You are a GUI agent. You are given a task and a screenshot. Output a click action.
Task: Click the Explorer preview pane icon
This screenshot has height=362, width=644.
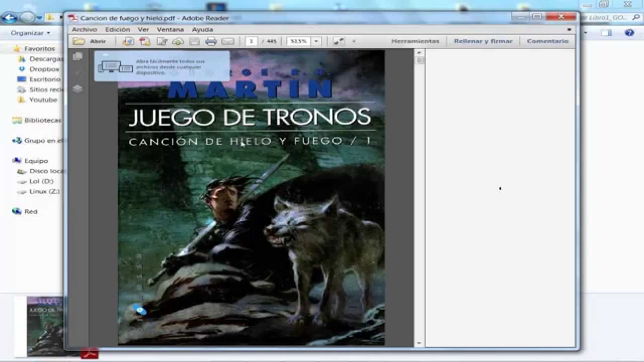[x=606, y=33]
